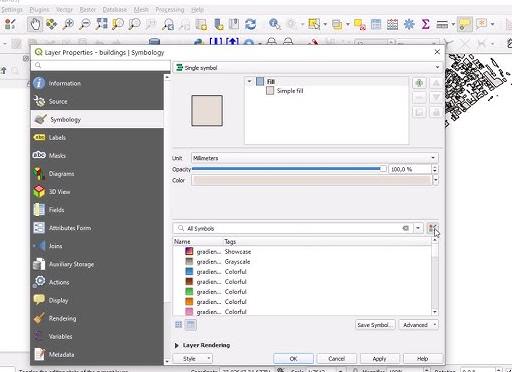Click the Zoom Full extent icon
The image size is (512, 372).
101,24
